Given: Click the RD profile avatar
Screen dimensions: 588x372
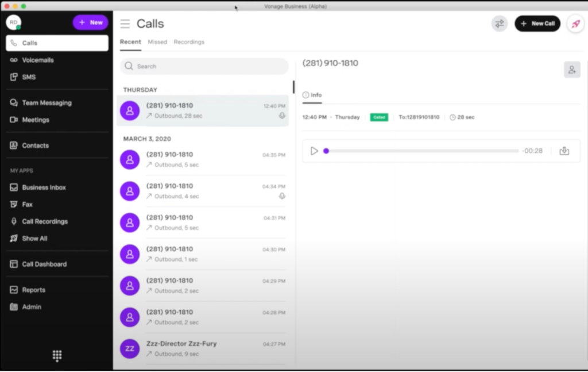Looking at the screenshot, I should 13,22.
